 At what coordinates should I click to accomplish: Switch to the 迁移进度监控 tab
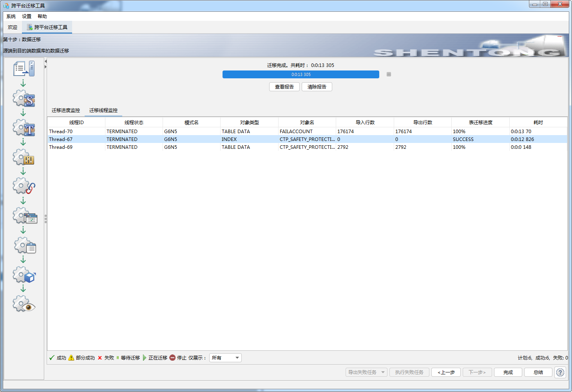pyautogui.click(x=66, y=110)
